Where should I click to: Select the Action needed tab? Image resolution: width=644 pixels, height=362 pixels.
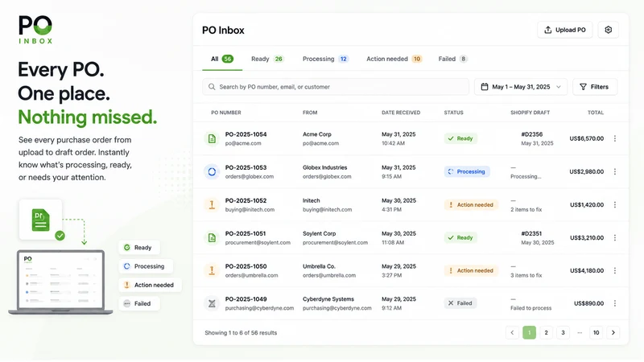pos(394,59)
